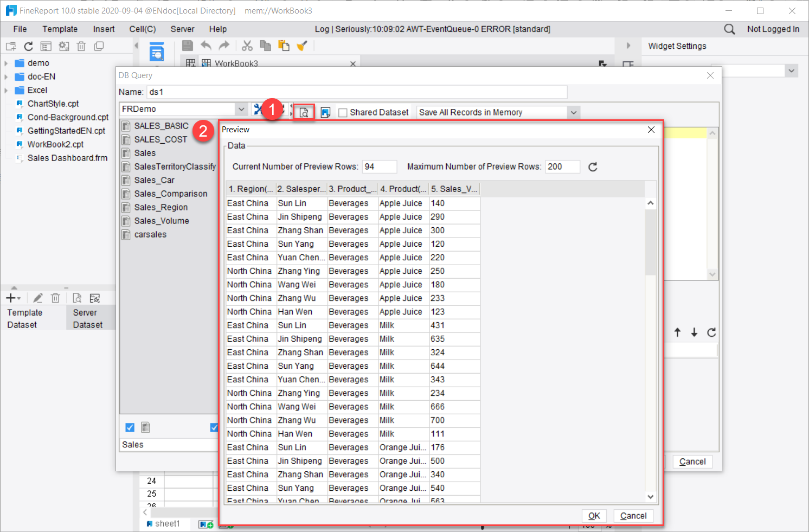The width and height of the screenshot is (809, 532).
Task: Select GettingStartedEN.cpt in file tree
Action: (x=66, y=131)
